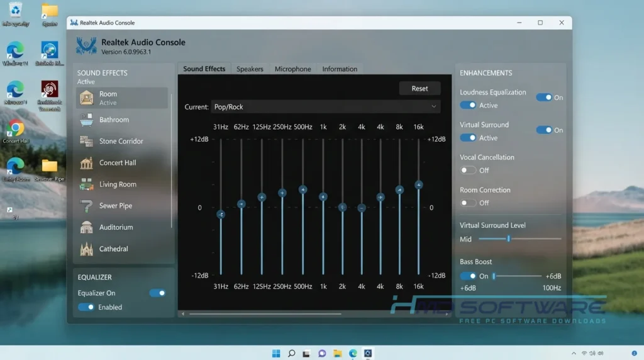This screenshot has height=360, width=644.
Task: Open Microsoft Edge from taskbar
Action: pos(353,354)
